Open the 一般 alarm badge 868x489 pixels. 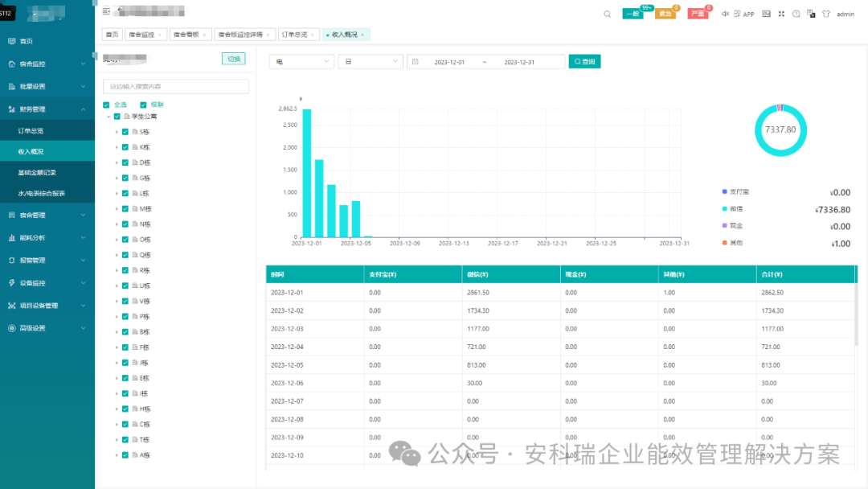(633, 14)
